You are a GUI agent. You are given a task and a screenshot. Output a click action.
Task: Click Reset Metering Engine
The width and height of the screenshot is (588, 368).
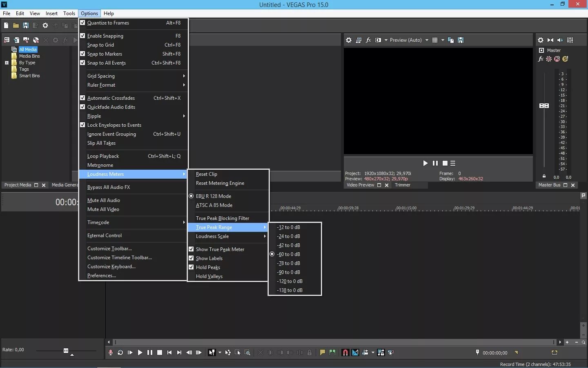click(x=228, y=183)
